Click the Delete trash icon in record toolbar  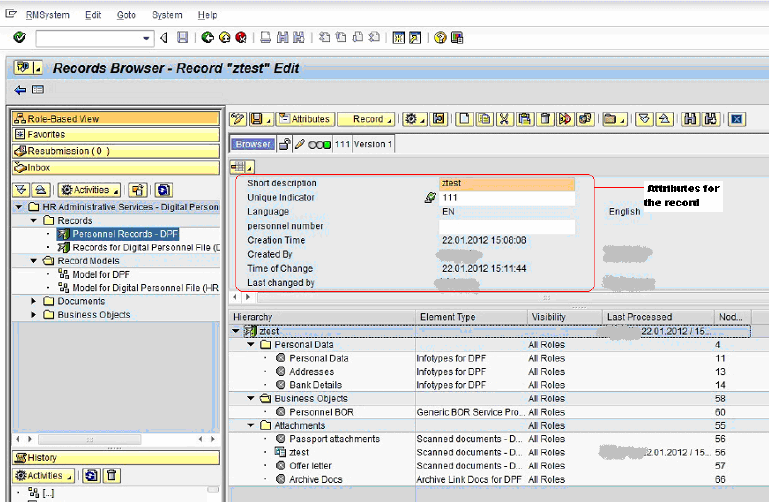[x=546, y=119]
